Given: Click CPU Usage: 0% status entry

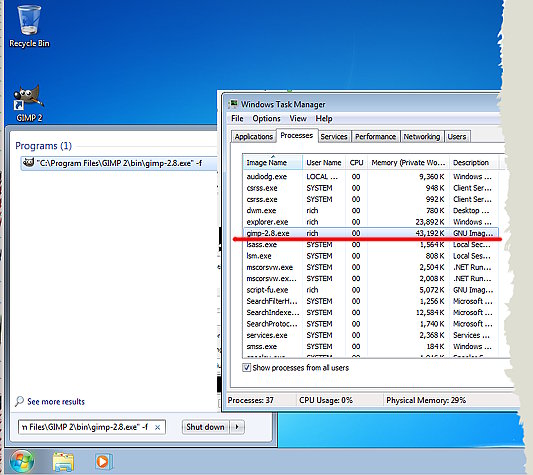Looking at the screenshot, I should point(326,400).
